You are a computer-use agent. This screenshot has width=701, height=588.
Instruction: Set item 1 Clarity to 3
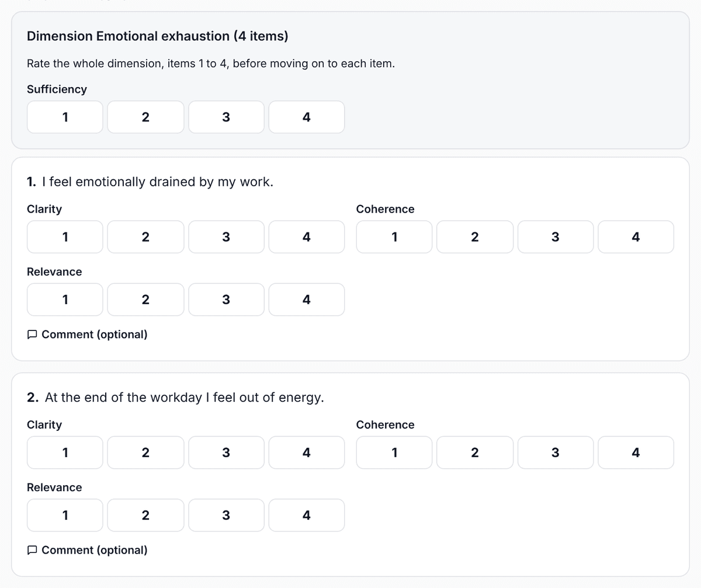coord(226,236)
